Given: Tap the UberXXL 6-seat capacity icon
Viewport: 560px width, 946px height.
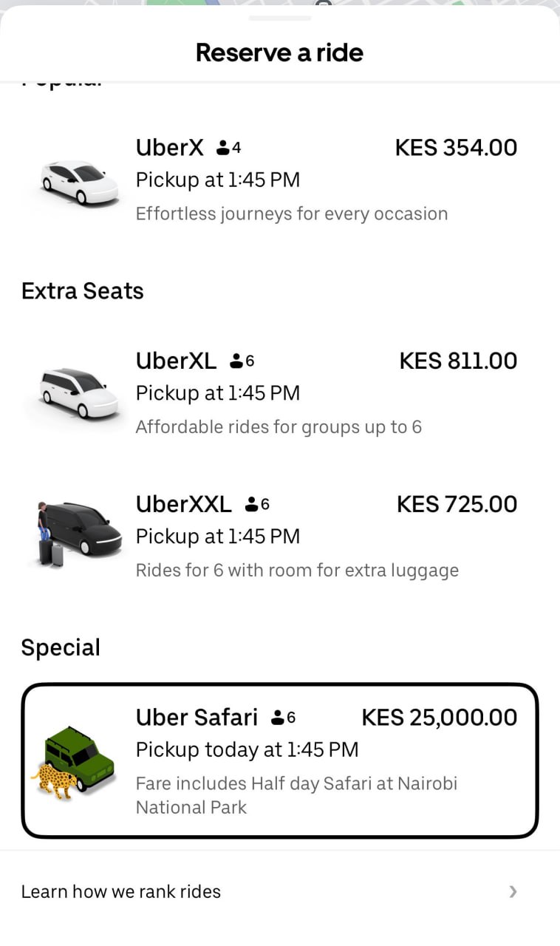Looking at the screenshot, I should [x=257, y=504].
